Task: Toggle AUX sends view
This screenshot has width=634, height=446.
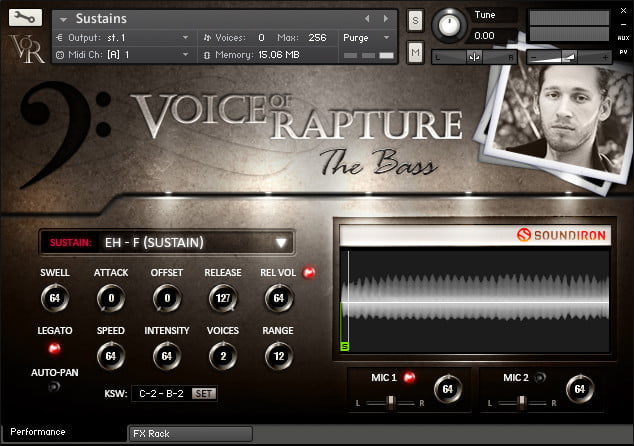Action: tap(623, 38)
